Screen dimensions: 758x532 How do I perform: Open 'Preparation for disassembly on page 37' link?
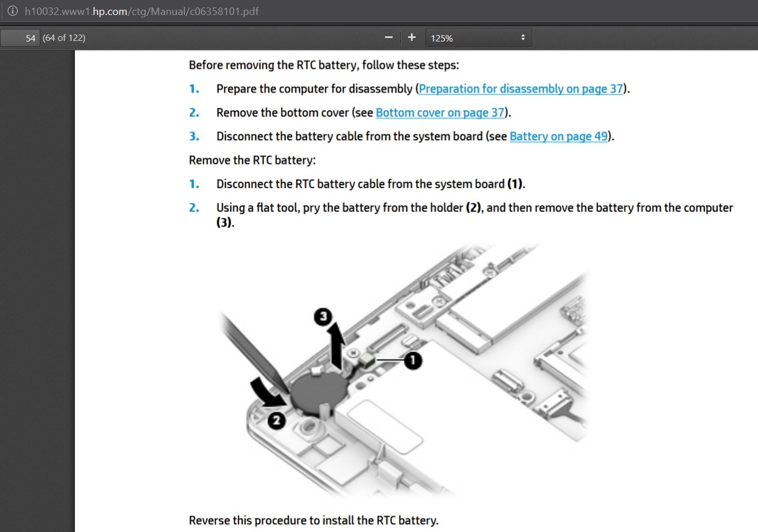[521, 89]
